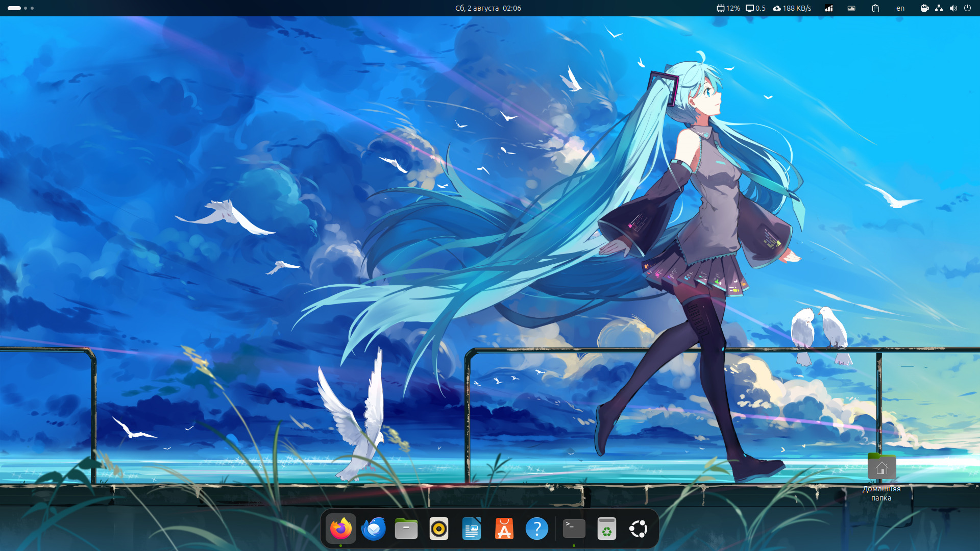This screenshot has height=551, width=980.
Task: Open the Files manager in dock
Action: [x=406, y=529]
